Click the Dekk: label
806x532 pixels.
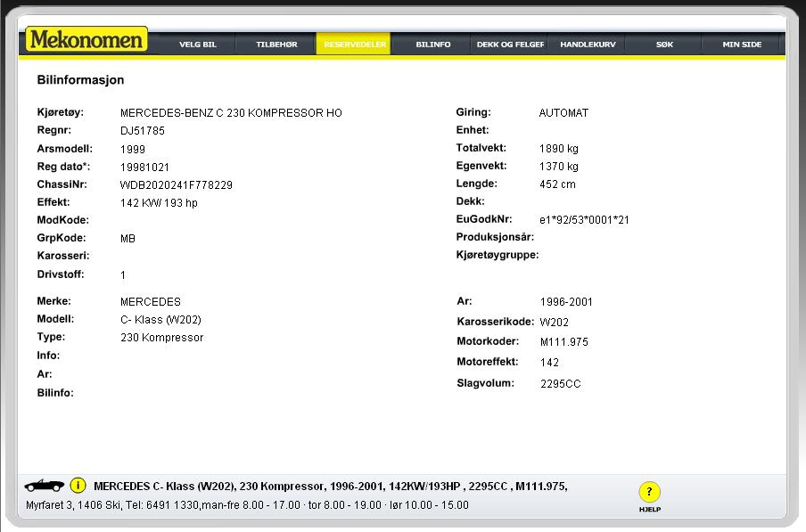[470, 201]
